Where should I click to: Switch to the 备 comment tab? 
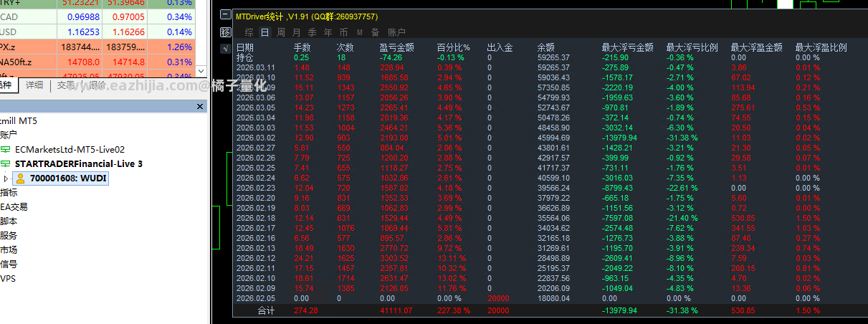(375, 32)
